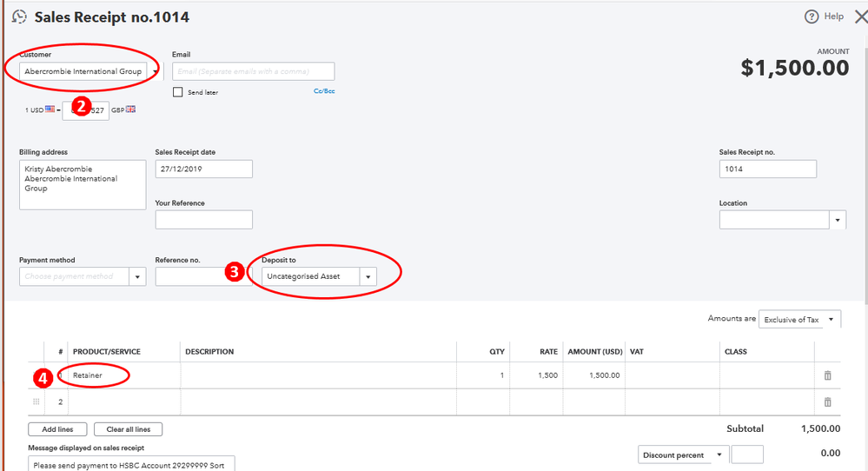The image size is (868, 471).
Task: Grab the row 2 drag handle icon
Action: tap(36, 402)
